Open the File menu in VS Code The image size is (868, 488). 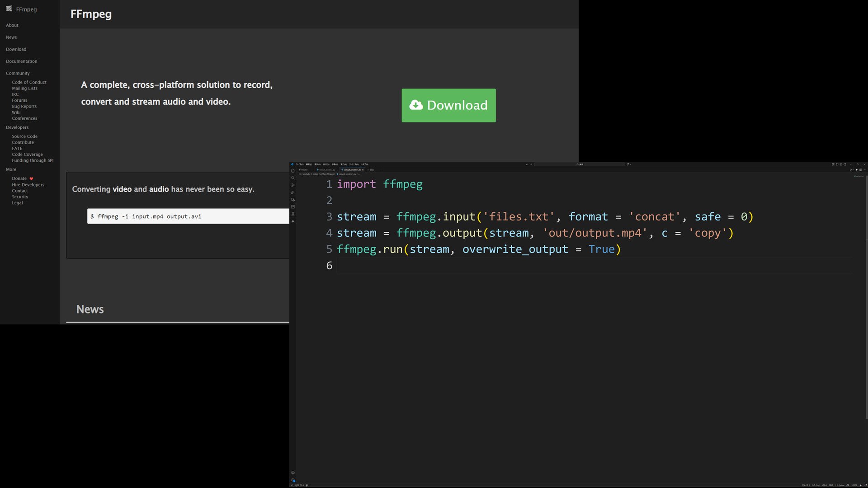299,164
